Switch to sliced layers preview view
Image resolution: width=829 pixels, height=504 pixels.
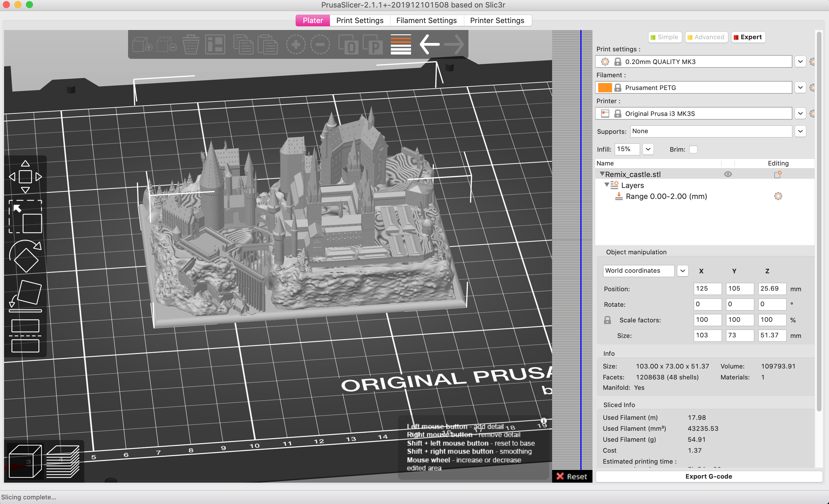[63, 461]
